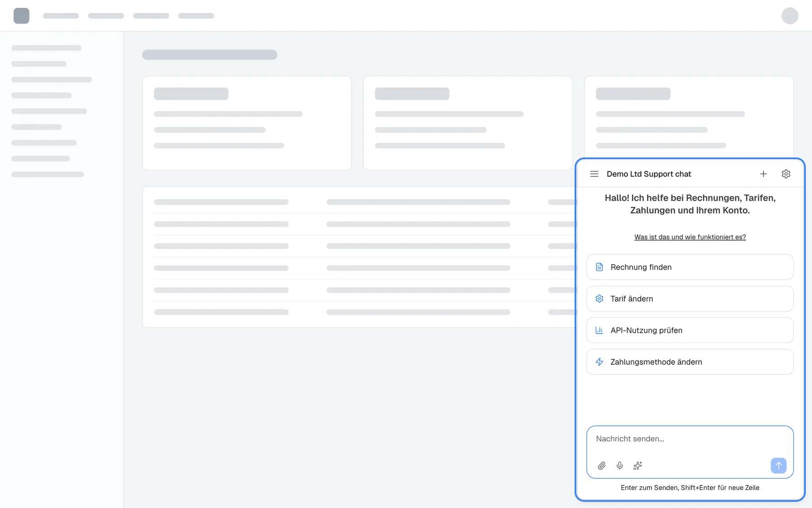Select 'Zahlungsmethode ändern' quick action
812x508 pixels.
(690, 362)
